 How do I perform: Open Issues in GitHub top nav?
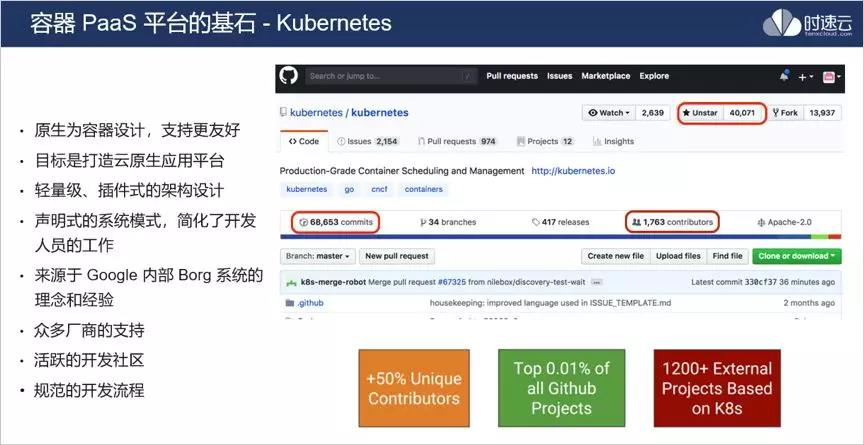tap(559, 76)
